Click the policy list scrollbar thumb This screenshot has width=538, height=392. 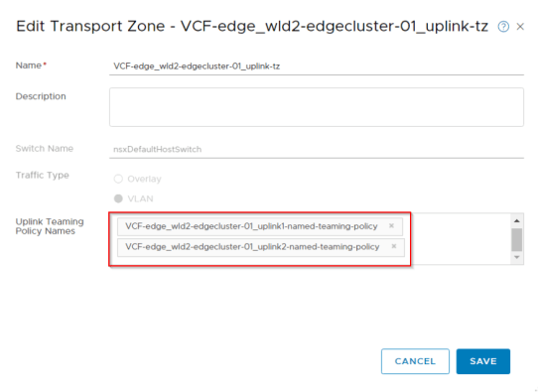point(517,240)
